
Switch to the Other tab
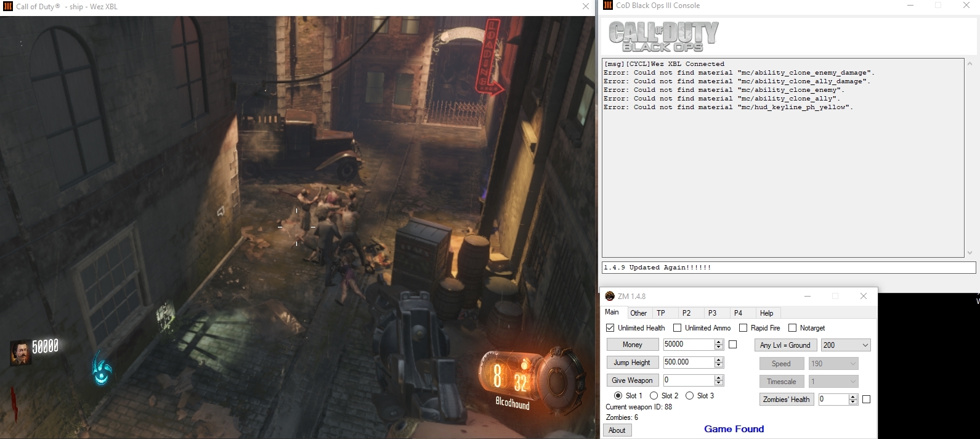click(639, 313)
